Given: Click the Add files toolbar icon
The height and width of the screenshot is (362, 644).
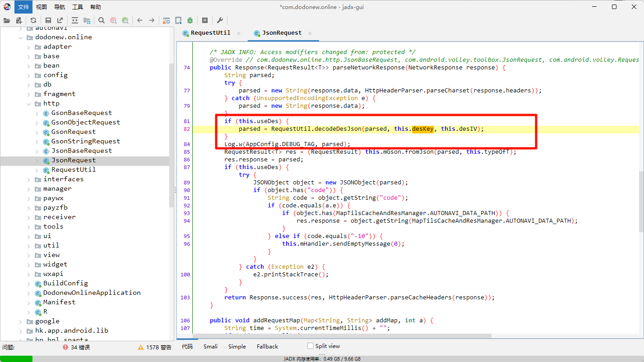Looking at the screenshot, I should point(19,20).
